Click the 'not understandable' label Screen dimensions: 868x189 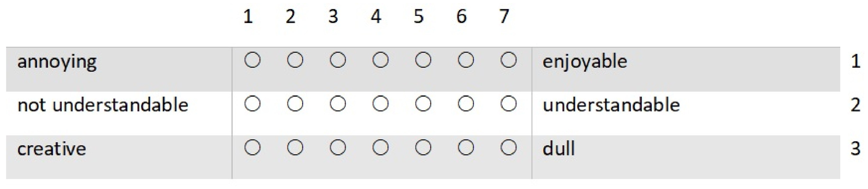coord(103,105)
